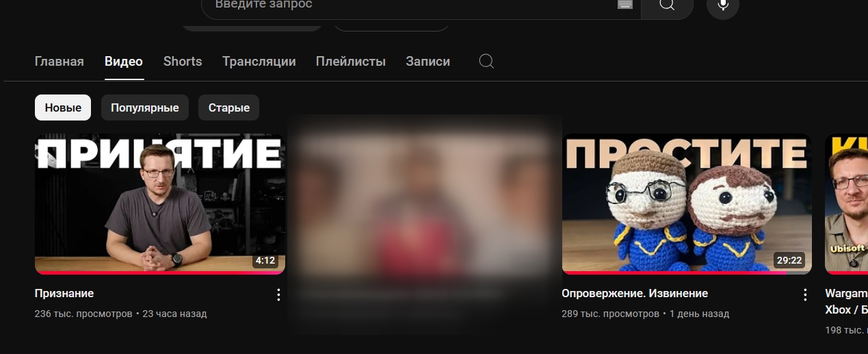Open three-dot menu for Опровержение. Извинение video

click(x=804, y=295)
